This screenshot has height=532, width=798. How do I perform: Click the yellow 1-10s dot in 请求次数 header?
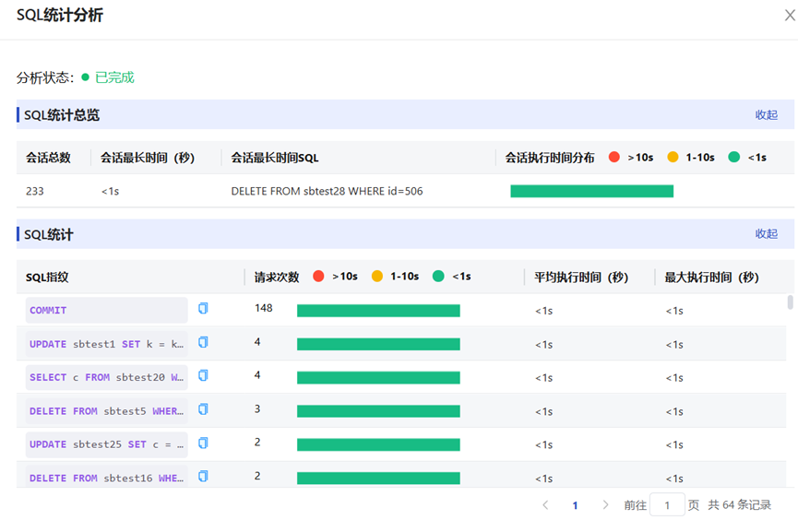click(377, 277)
